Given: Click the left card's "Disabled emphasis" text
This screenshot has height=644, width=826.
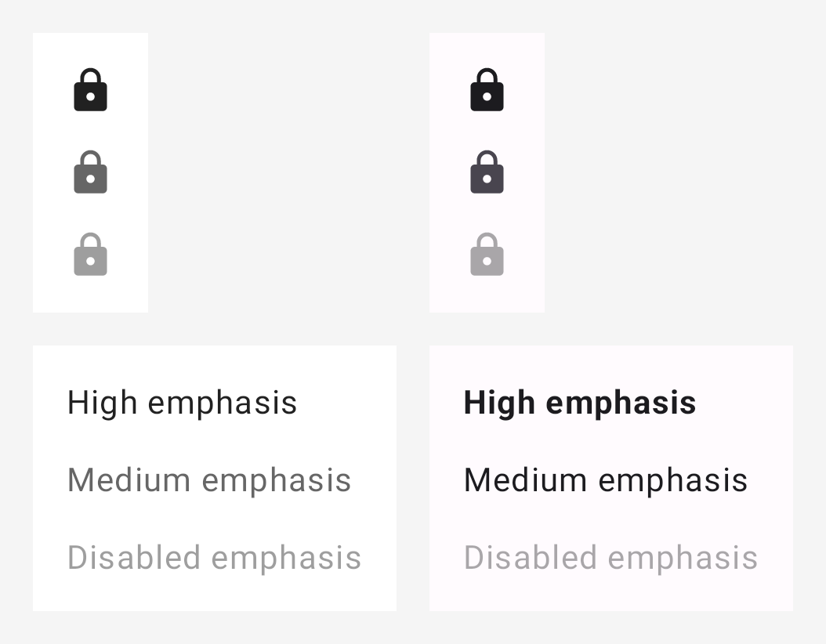Looking at the screenshot, I should click(x=214, y=558).
